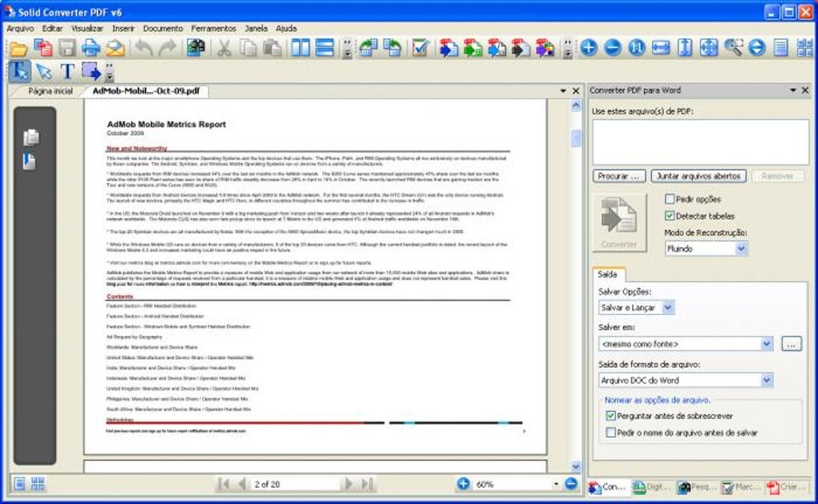Open the Inserir menu
This screenshot has width=818, height=504.
(x=124, y=28)
